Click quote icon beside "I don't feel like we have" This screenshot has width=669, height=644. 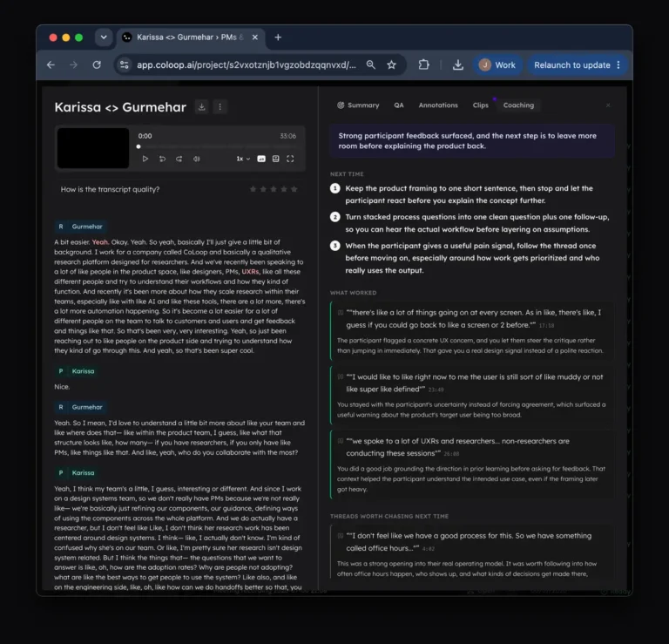[x=341, y=536]
